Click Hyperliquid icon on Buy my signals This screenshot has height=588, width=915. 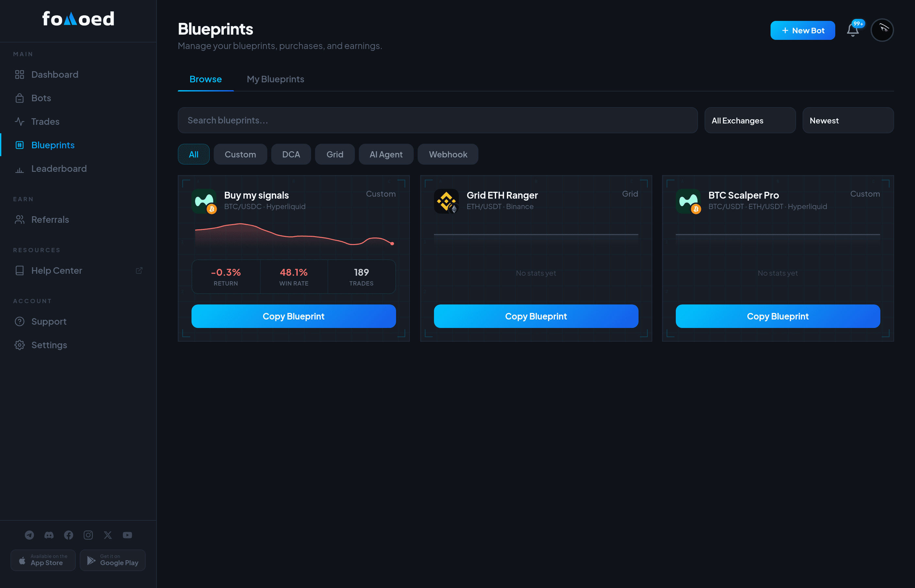204,201
